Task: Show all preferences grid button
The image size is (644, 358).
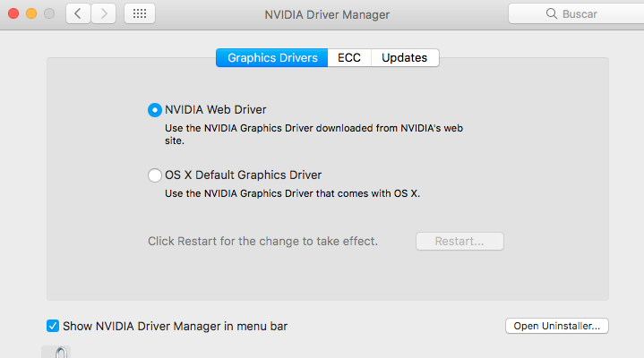Action: point(140,14)
